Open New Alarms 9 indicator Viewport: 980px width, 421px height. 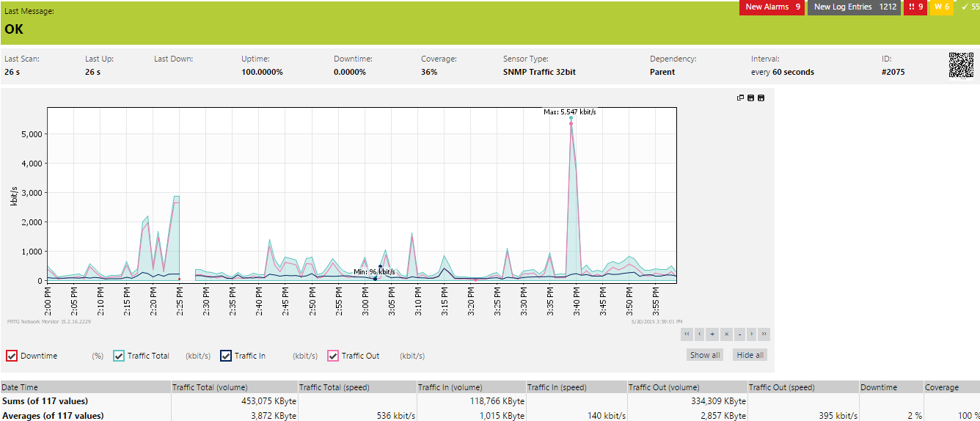[772, 7]
